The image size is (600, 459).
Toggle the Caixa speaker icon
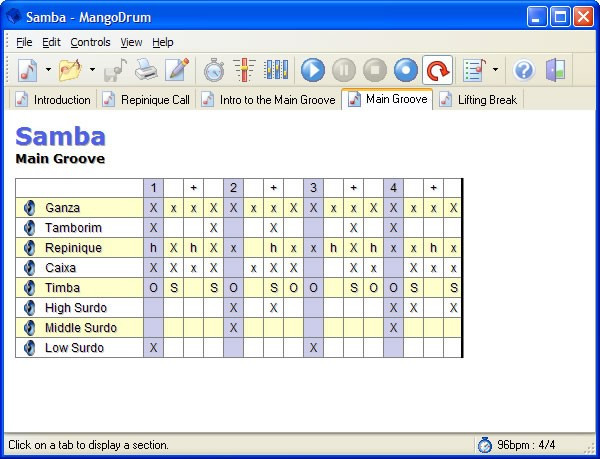29,268
